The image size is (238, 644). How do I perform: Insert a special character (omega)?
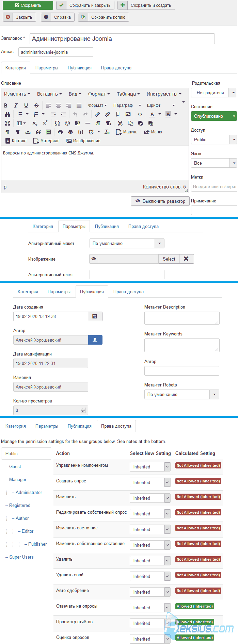(57, 123)
